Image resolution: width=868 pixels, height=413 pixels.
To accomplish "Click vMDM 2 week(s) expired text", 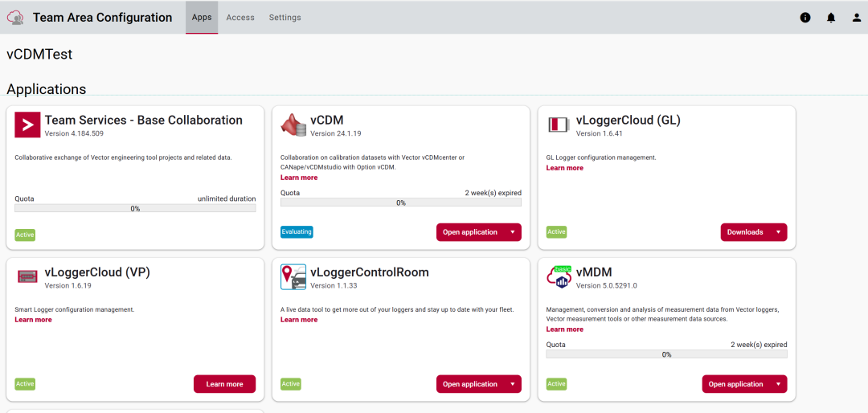I will tap(759, 345).
